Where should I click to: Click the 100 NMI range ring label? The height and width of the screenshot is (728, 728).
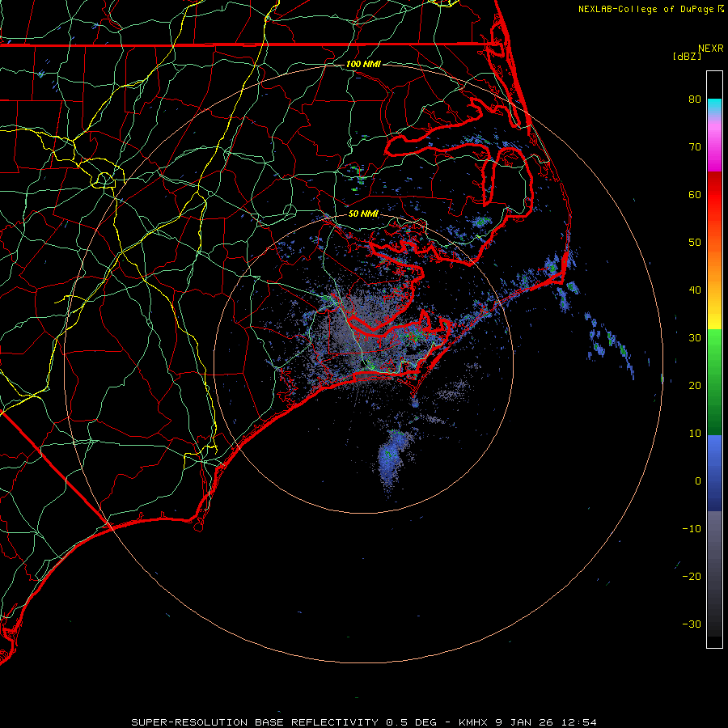[x=363, y=64]
